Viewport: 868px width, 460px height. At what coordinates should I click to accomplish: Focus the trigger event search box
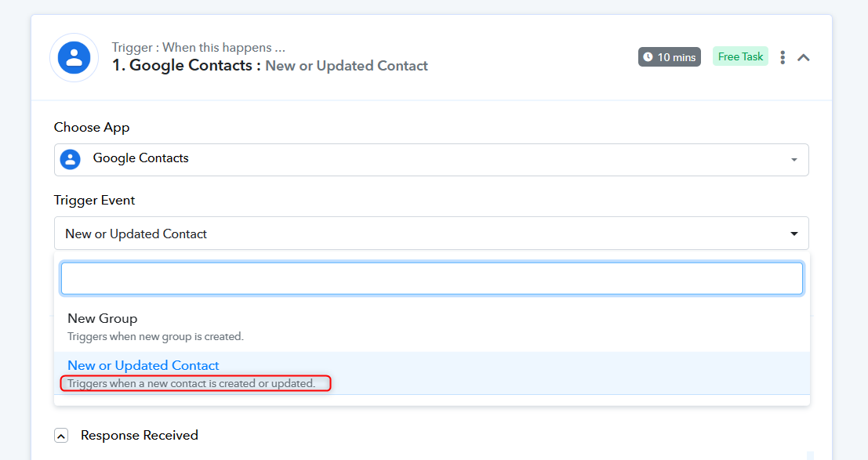431,278
